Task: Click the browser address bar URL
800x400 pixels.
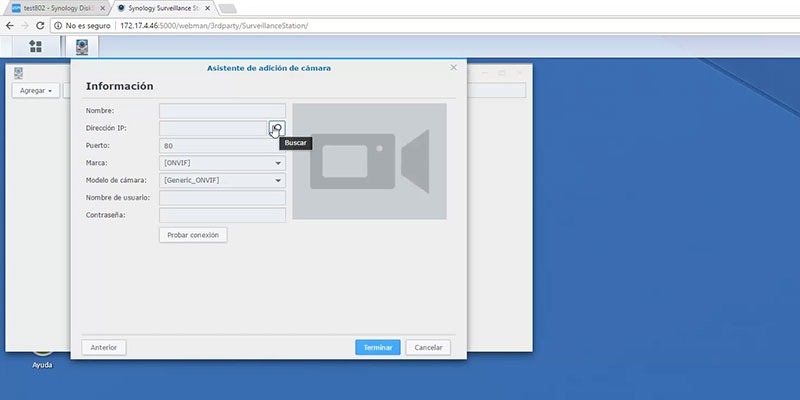Action: click(214, 26)
